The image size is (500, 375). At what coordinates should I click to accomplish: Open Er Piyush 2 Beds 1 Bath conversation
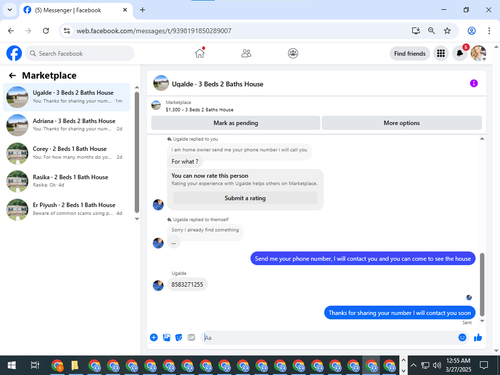click(x=67, y=209)
